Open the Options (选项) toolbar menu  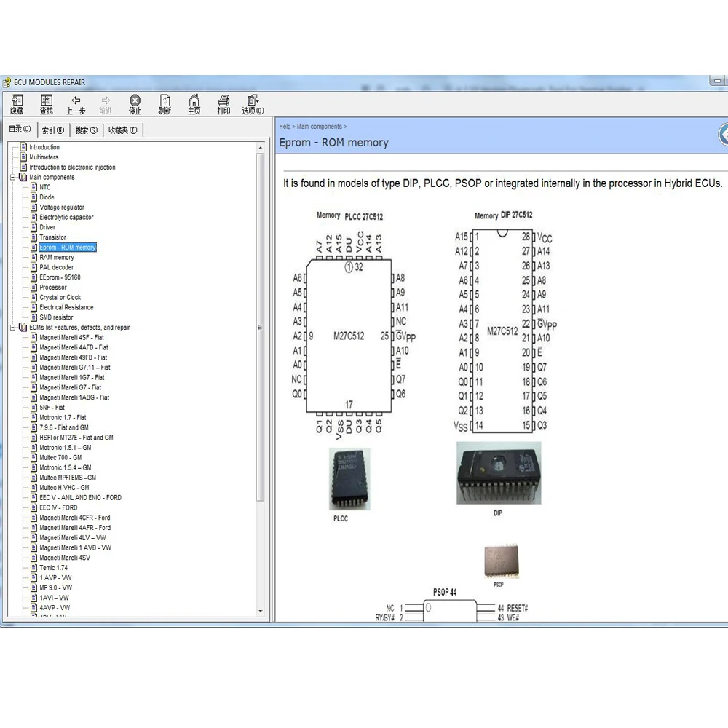pyautogui.click(x=253, y=104)
